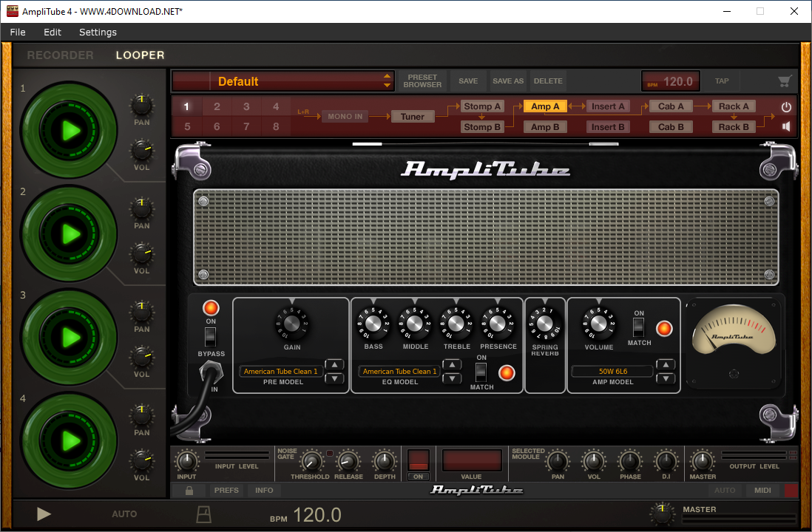This screenshot has width=812, height=532.
Task: Click the lock icon beside PREFS
Action: (x=189, y=490)
